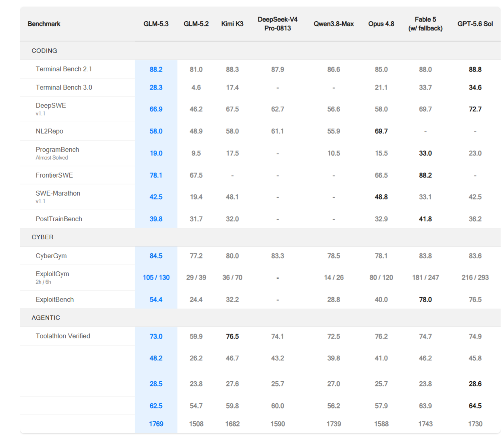Click the ExploitGym benchmark label
Viewport: 504px width, 445px height.
point(52,274)
